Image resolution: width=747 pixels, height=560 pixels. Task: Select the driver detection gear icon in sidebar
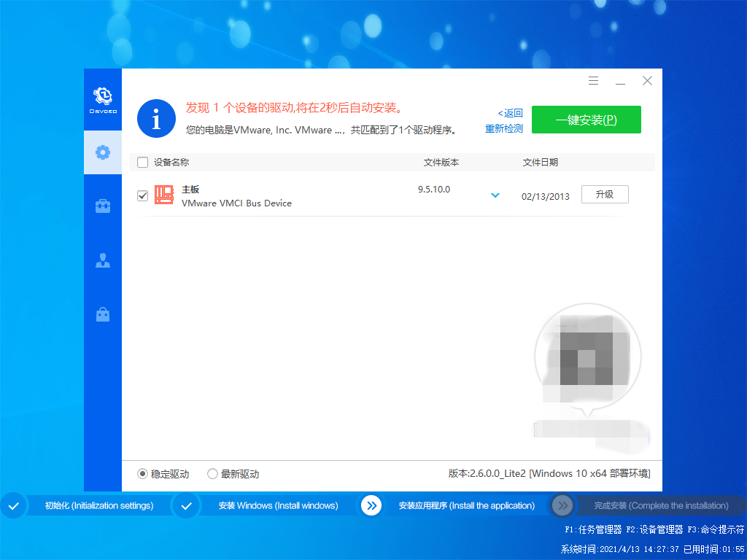coord(102,152)
